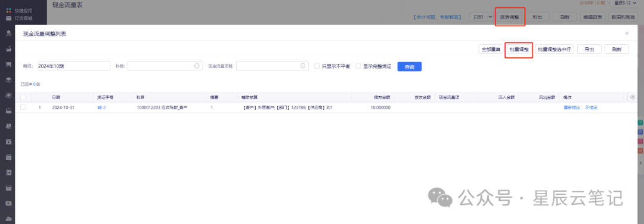Image resolution: width=644 pixels, height=224 pixels.
Task: Open the factory icon in sidebar
Action: coord(8,111)
